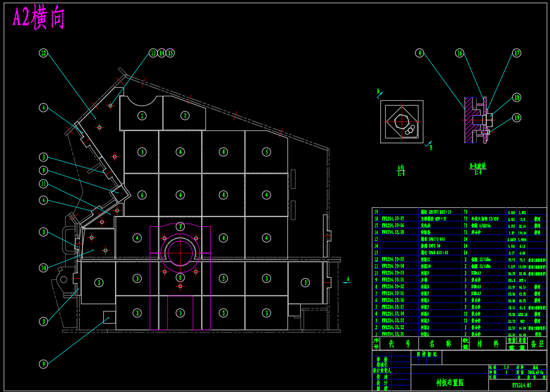Viewport: 550px width, 392px height.
Task: Select balloon callout number 12
Action: click(x=43, y=53)
